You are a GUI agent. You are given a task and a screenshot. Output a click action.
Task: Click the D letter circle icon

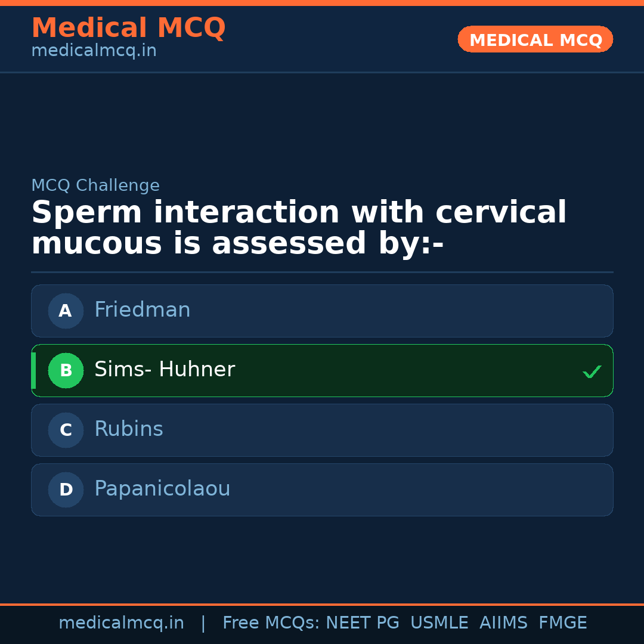66,490
